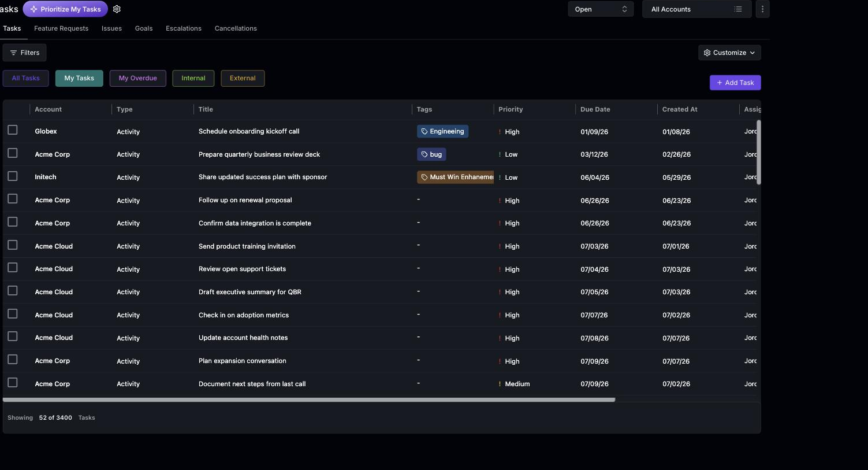
Task: Select the My Overdue filter chip
Action: click(138, 78)
